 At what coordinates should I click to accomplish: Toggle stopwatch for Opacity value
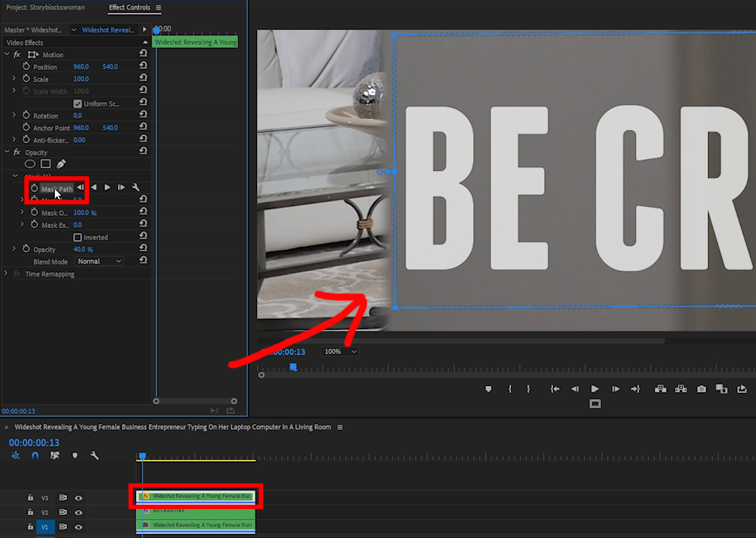26,249
